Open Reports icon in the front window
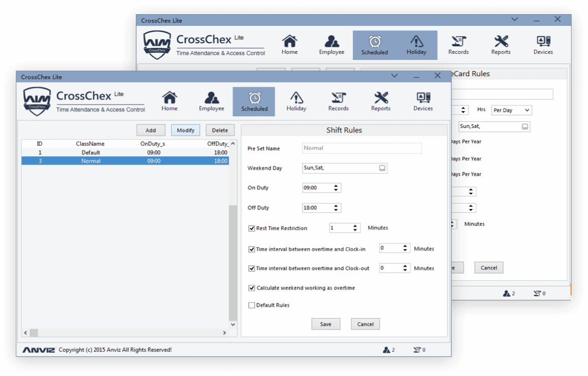 coord(380,101)
